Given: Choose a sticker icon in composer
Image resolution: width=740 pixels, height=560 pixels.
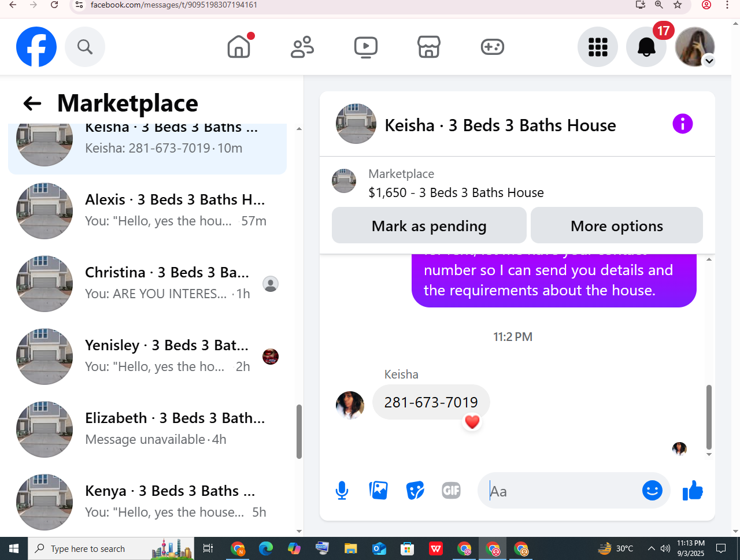Looking at the screenshot, I should click(415, 491).
